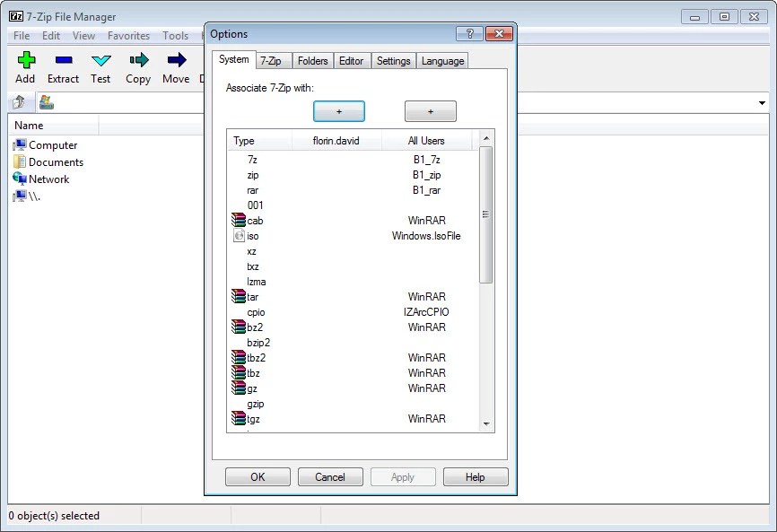Image resolution: width=777 pixels, height=532 pixels.
Task: Select the Move arrow toolbar icon
Action: tap(176, 60)
